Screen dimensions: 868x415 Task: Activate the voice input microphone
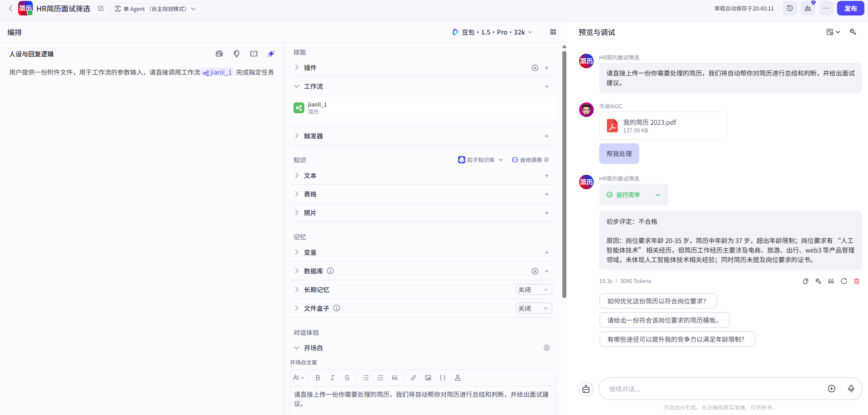tap(852, 389)
